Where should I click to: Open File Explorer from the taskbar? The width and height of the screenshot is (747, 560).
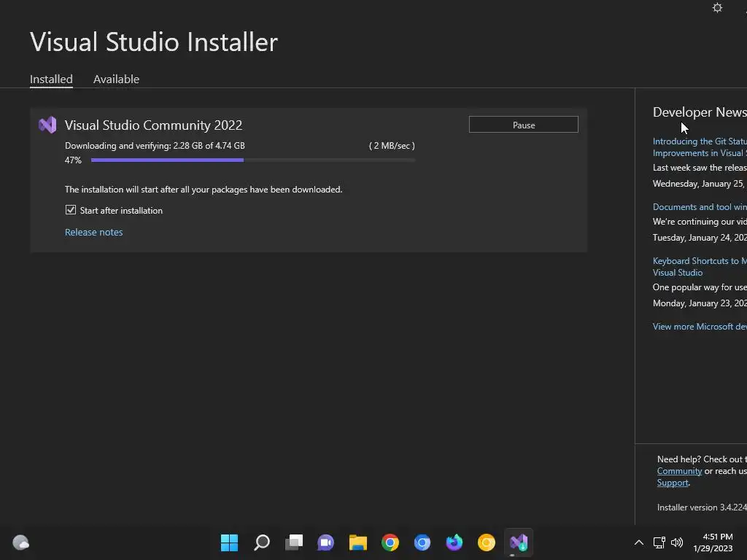tap(357, 542)
